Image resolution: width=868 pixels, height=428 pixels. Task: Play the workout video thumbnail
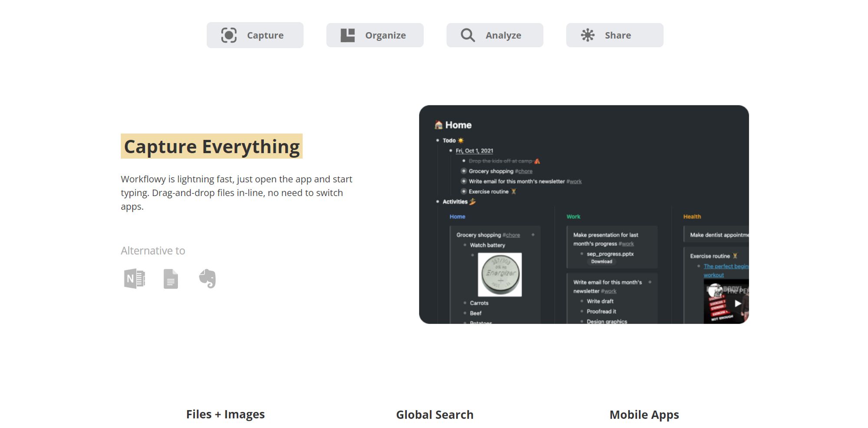737,304
